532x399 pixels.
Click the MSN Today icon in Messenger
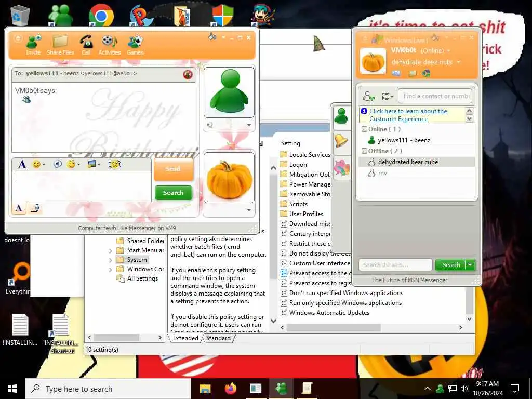[426, 73]
